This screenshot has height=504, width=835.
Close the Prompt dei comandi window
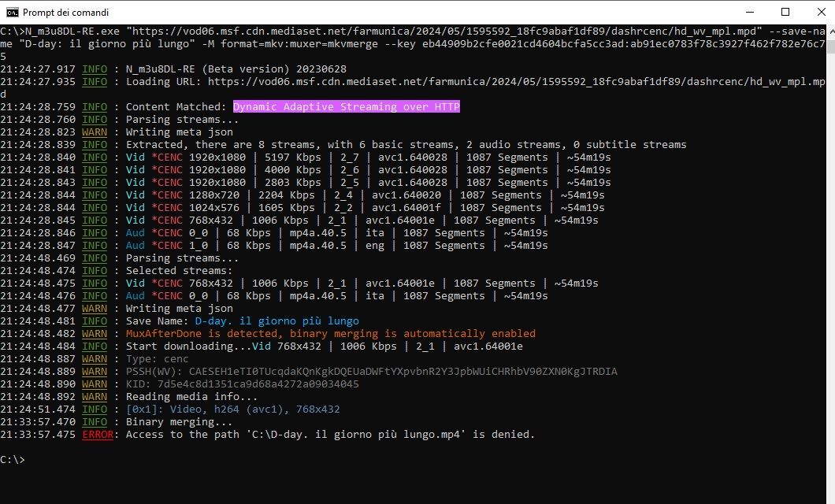click(x=821, y=13)
